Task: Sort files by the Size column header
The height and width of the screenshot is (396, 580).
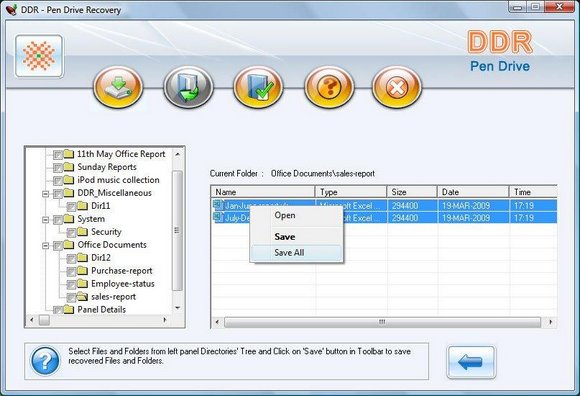Action: click(x=412, y=192)
